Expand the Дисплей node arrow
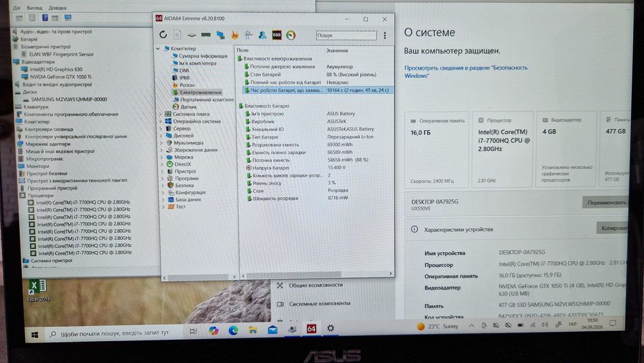Screen dimensions: 644x363 coord(161,135)
